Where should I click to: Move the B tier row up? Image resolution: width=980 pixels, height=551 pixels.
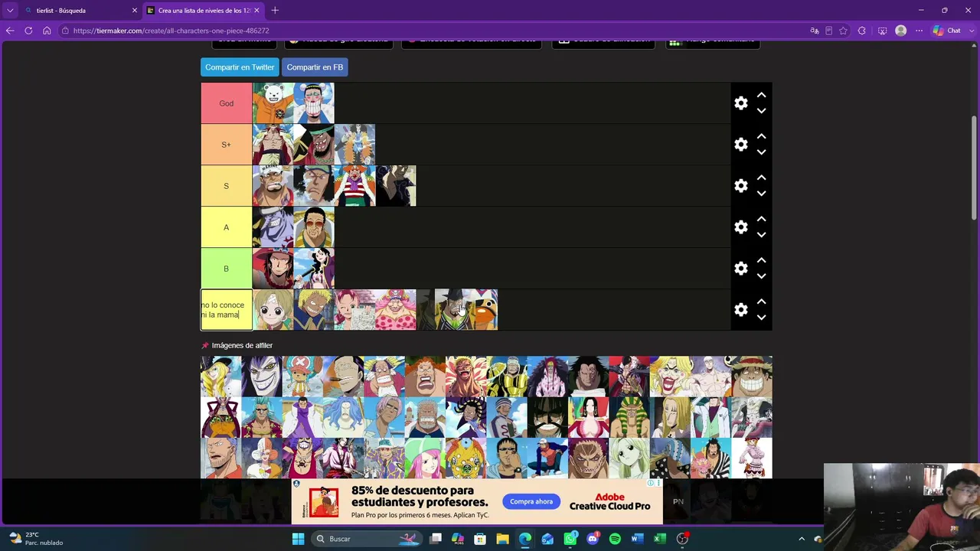pyautogui.click(x=761, y=260)
